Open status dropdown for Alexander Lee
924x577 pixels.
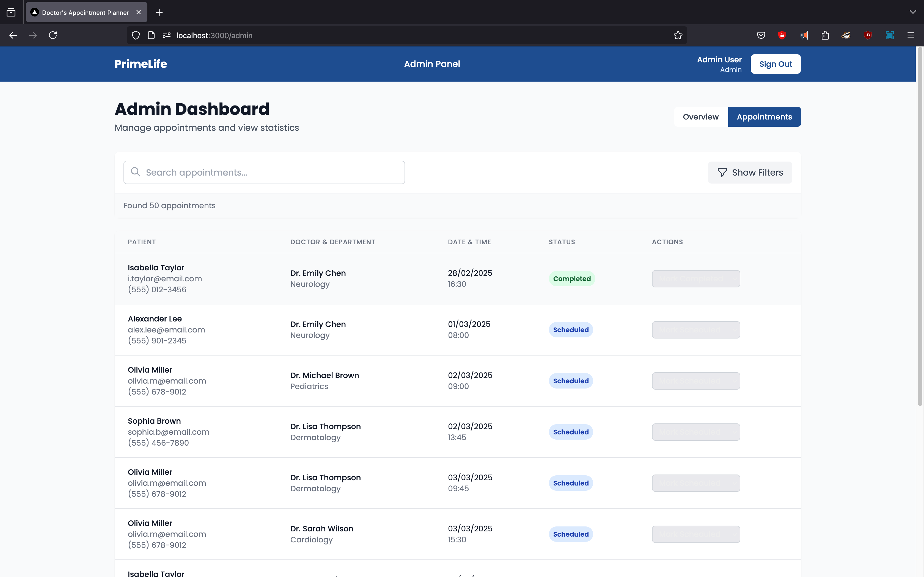click(x=696, y=330)
